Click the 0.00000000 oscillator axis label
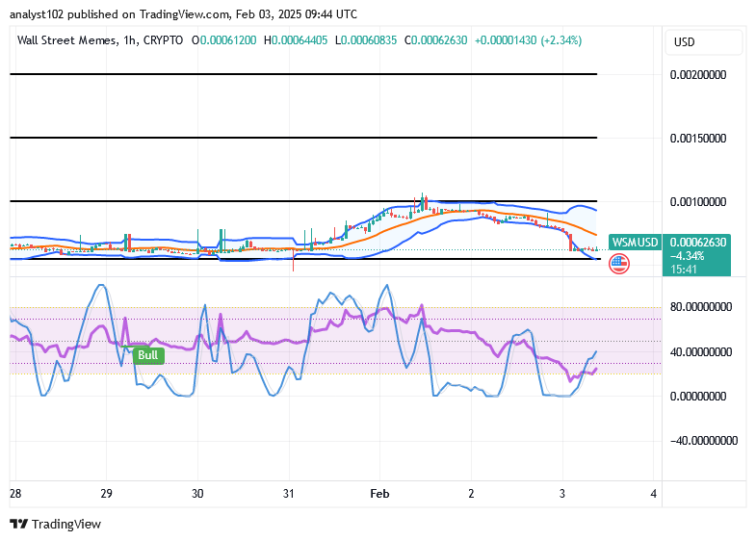 (x=697, y=397)
